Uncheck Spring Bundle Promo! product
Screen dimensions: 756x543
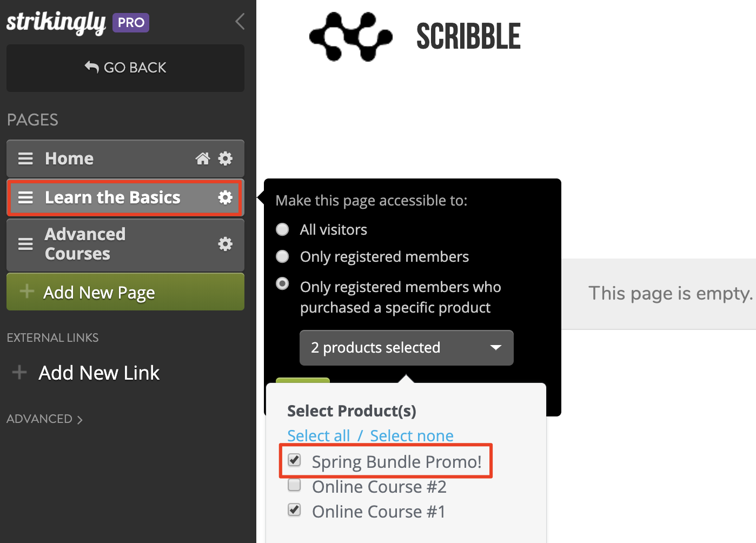294,460
